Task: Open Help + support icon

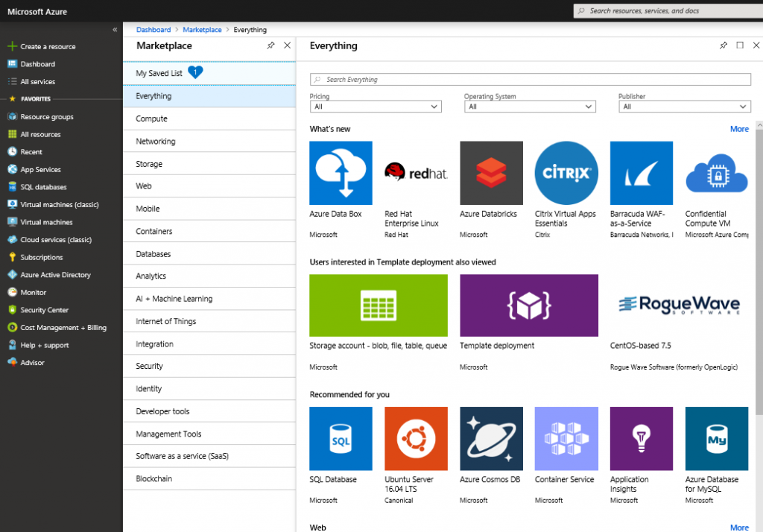Action: click(x=12, y=344)
